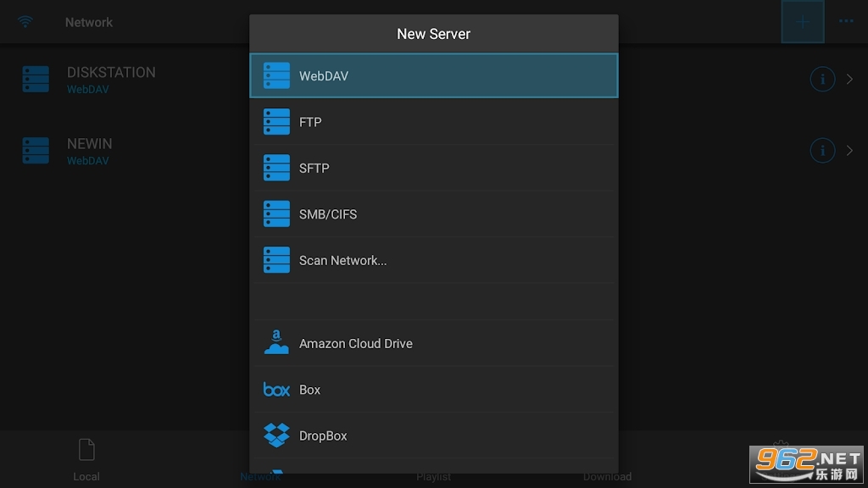This screenshot has width=868, height=488.
Task: Click the Amazon Cloud Drive icon
Action: point(276,343)
